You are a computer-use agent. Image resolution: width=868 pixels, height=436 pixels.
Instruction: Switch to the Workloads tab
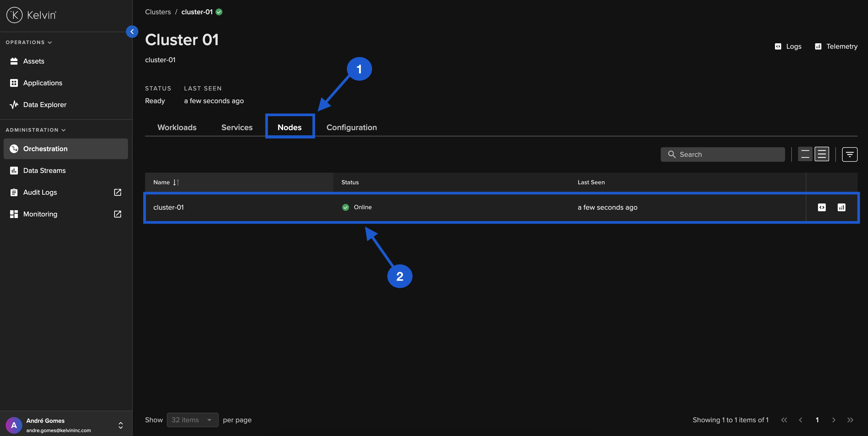pos(176,127)
